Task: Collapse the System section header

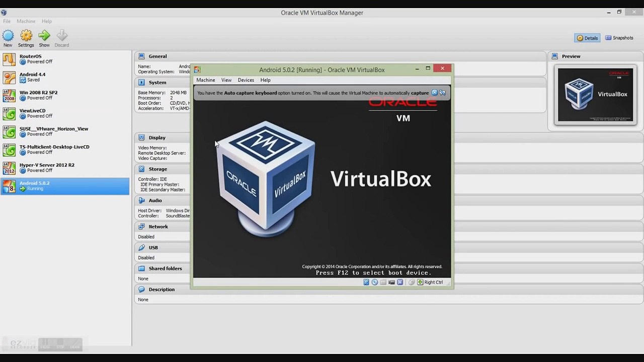Action: click(x=340, y=82)
